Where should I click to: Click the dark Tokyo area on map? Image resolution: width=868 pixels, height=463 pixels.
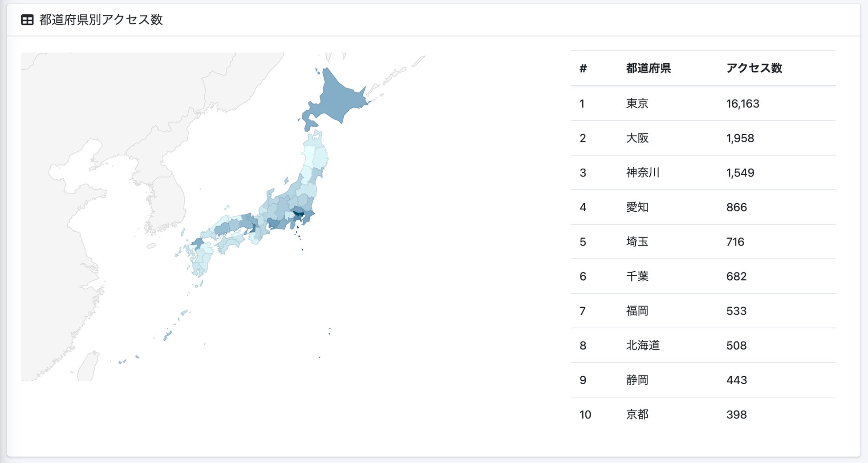click(x=298, y=215)
